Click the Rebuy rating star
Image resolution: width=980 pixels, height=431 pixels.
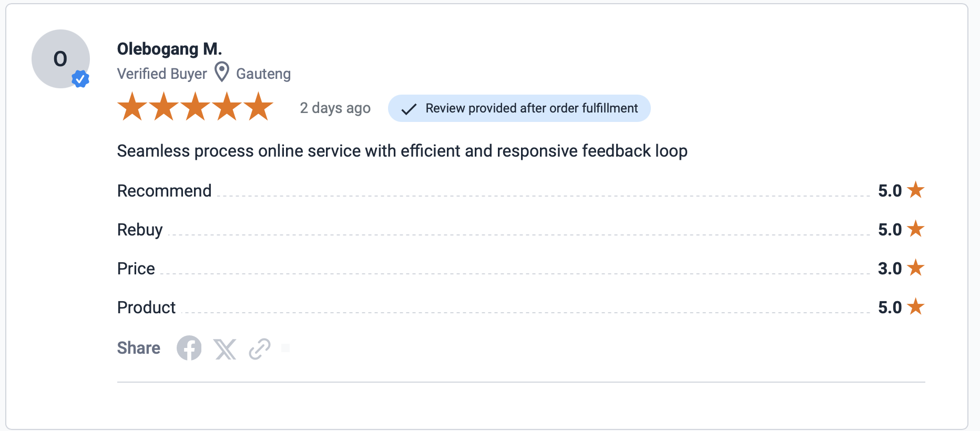tap(915, 229)
